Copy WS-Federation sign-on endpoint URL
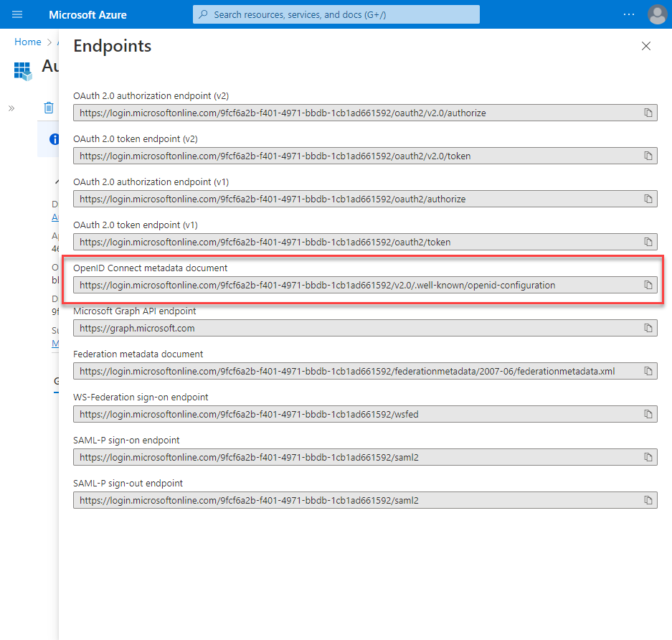Screen dimensions: 672x640 (x=648, y=414)
